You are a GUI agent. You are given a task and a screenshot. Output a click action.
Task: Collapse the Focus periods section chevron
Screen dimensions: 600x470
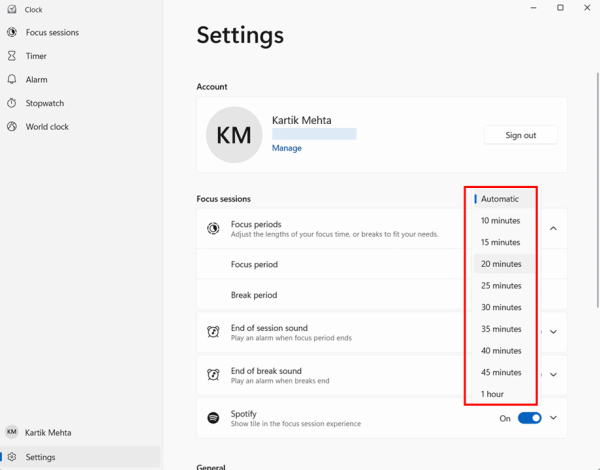pyautogui.click(x=553, y=228)
